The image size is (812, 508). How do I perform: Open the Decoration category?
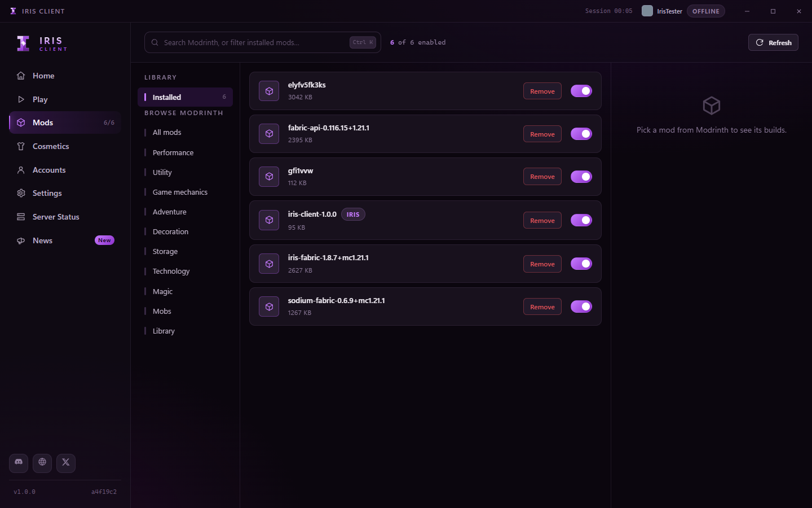pos(185,231)
